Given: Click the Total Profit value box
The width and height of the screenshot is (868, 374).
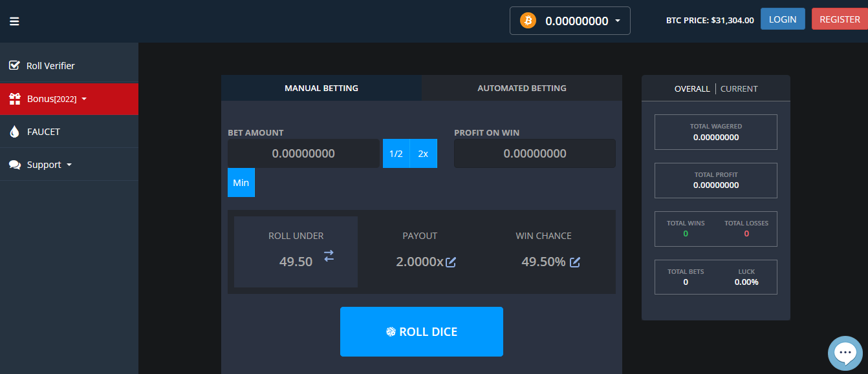Looking at the screenshot, I should 716,180.
